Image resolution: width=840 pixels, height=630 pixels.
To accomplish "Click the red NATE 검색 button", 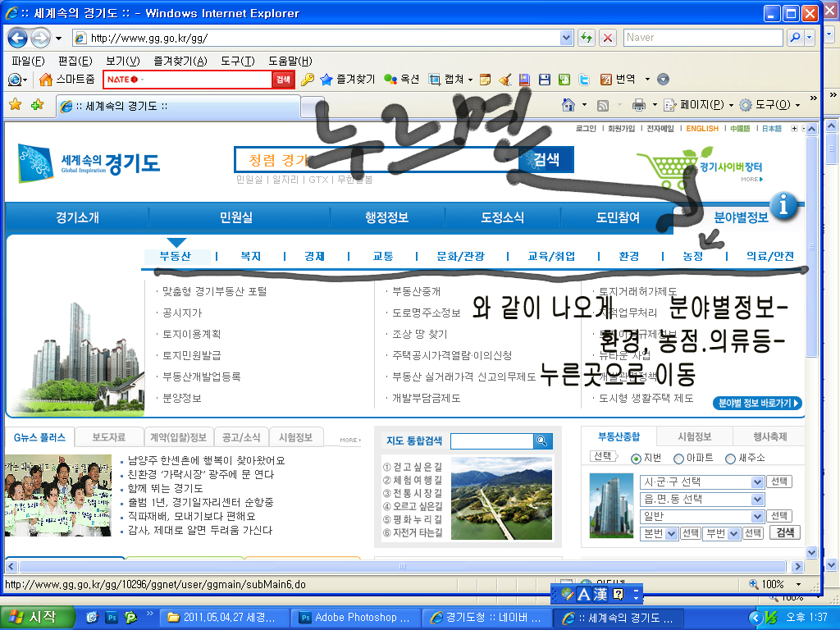I will 283,80.
